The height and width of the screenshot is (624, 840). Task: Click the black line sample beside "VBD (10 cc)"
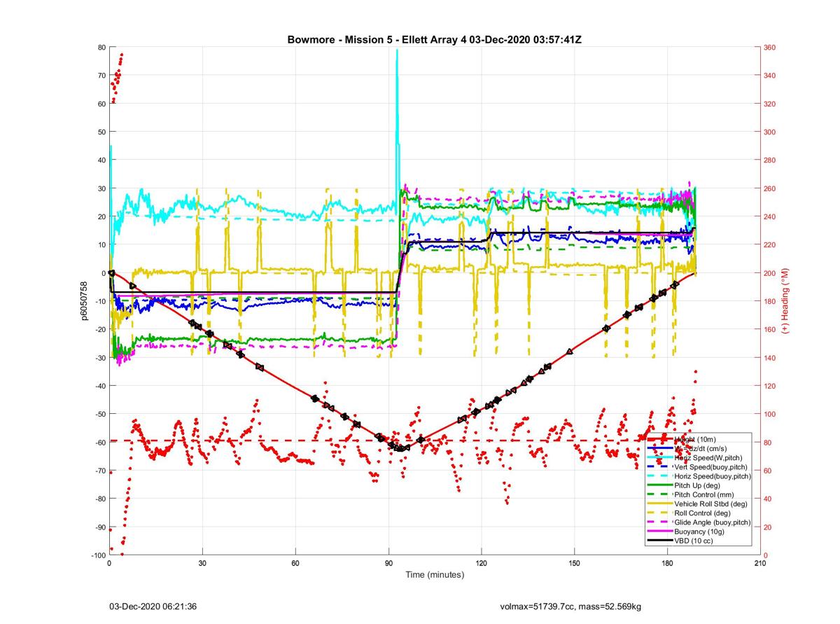(659, 541)
